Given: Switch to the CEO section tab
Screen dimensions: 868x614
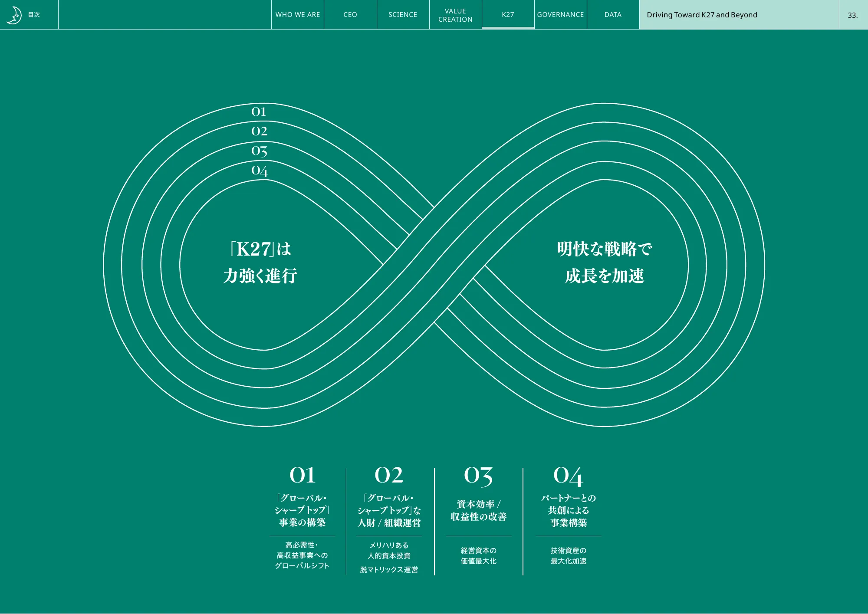Looking at the screenshot, I should 350,14.
